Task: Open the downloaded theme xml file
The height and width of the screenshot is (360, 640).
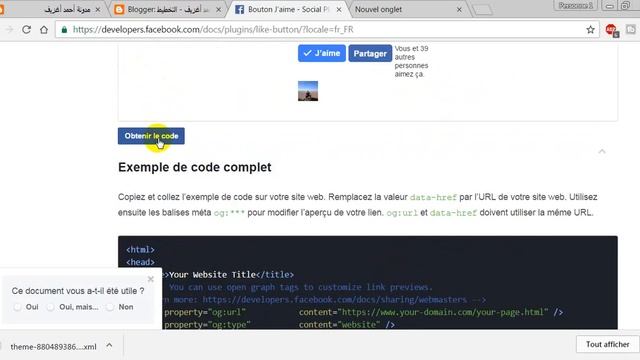Action: pos(53,347)
